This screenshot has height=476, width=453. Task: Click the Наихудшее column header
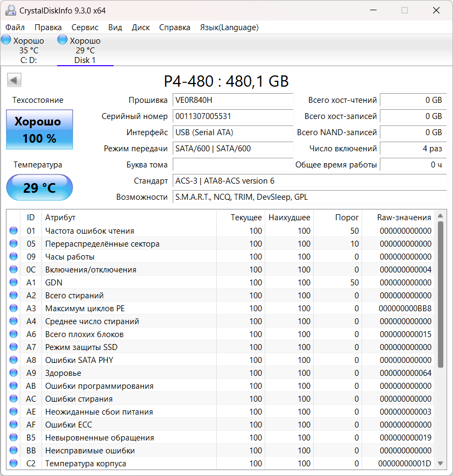(x=289, y=218)
